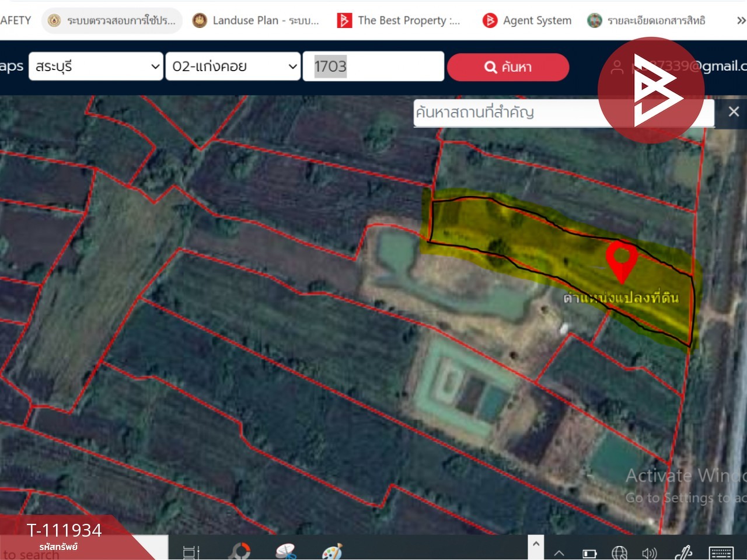Click the volume speaker tray icon
The height and width of the screenshot is (560, 747).
[x=649, y=553]
